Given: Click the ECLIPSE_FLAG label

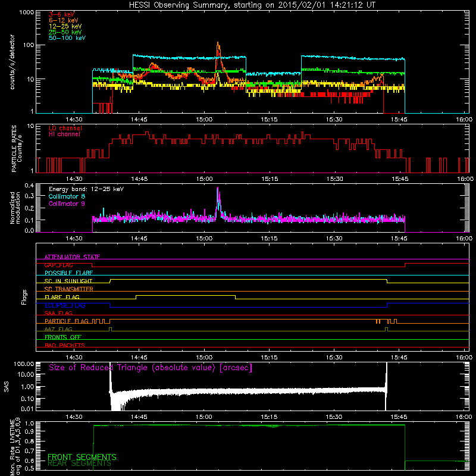Looking at the screenshot, I should [x=65, y=305].
